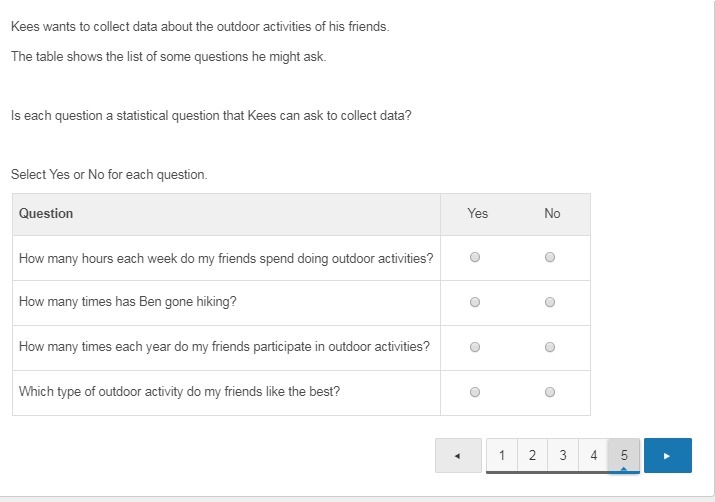Select No for hours each week question
This screenshot has width=715, height=502.
[550, 257]
